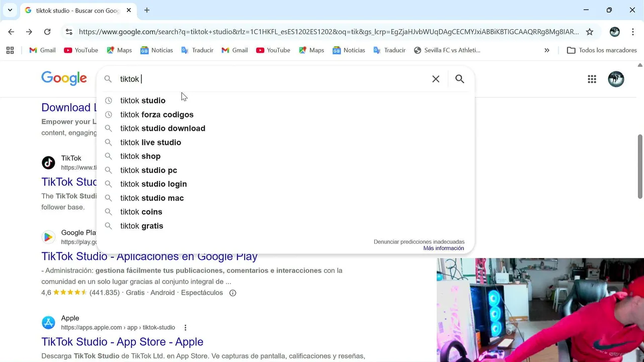This screenshot has height=362, width=644.
Task: Select suggestion tiktok studio login
Action: pyautogui.click(x=285, y=184)
